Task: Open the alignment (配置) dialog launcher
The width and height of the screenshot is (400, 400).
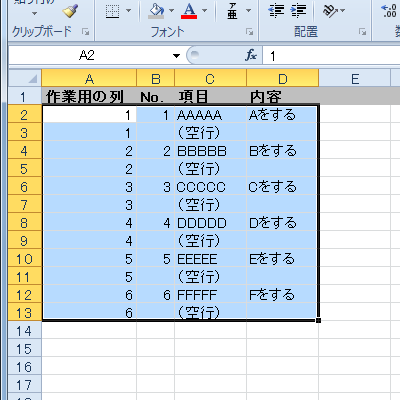Action: tap(362, 32)
